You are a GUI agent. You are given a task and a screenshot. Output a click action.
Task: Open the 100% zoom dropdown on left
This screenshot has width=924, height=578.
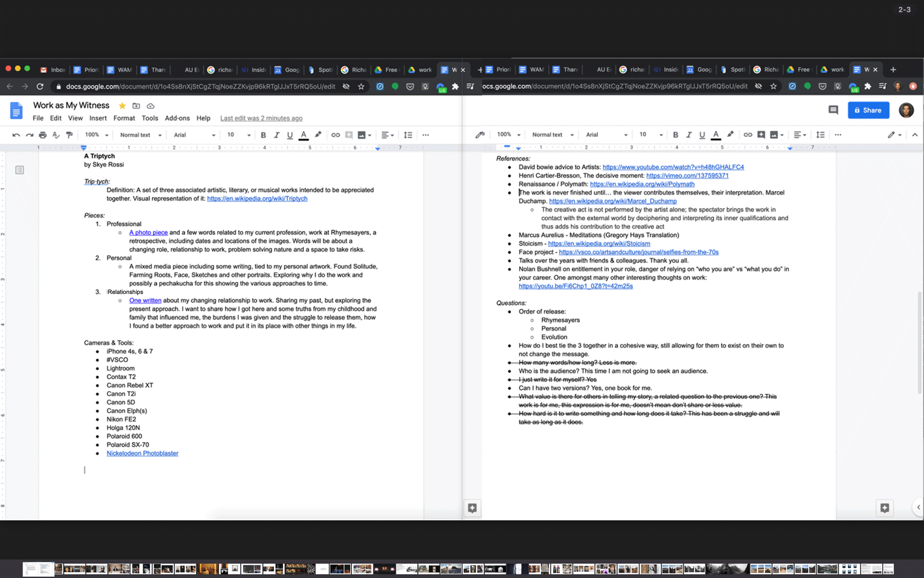pyautogui.click(x=96, y=135)
